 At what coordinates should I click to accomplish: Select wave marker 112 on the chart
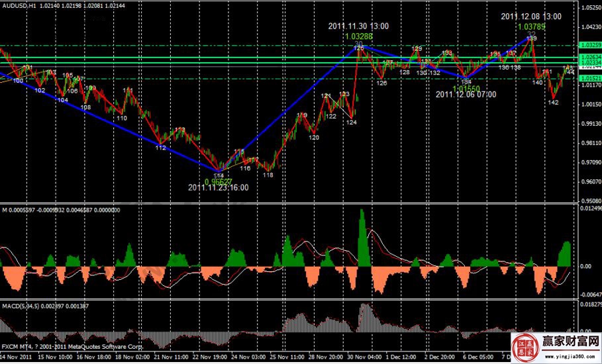point(160,148)
